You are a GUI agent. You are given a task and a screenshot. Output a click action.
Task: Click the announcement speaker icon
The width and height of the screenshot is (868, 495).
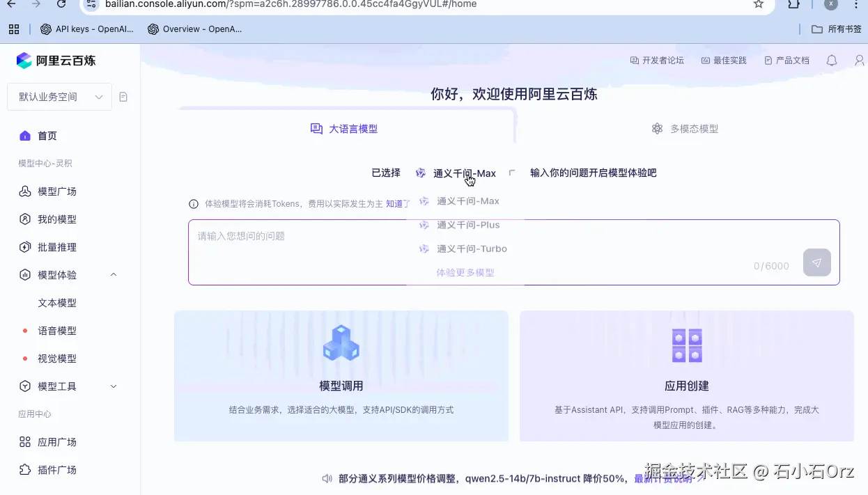(327, 478)
